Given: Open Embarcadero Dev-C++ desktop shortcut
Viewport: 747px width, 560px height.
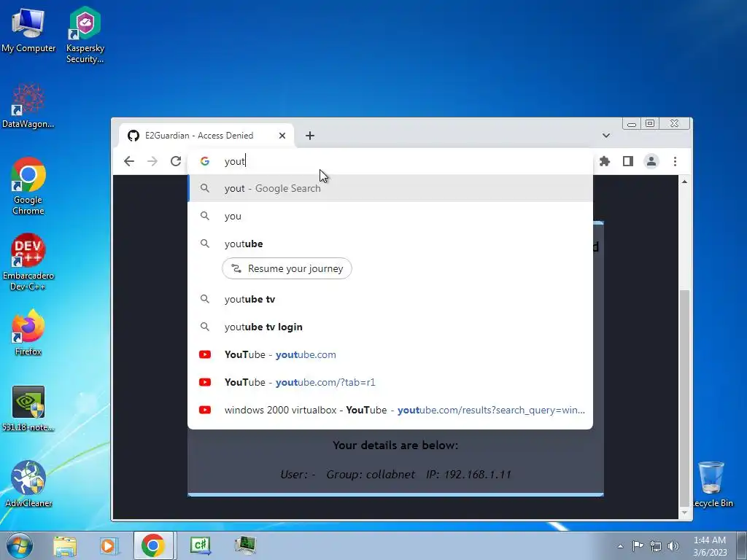Looking at the screenshot, I should click(28, 262).
